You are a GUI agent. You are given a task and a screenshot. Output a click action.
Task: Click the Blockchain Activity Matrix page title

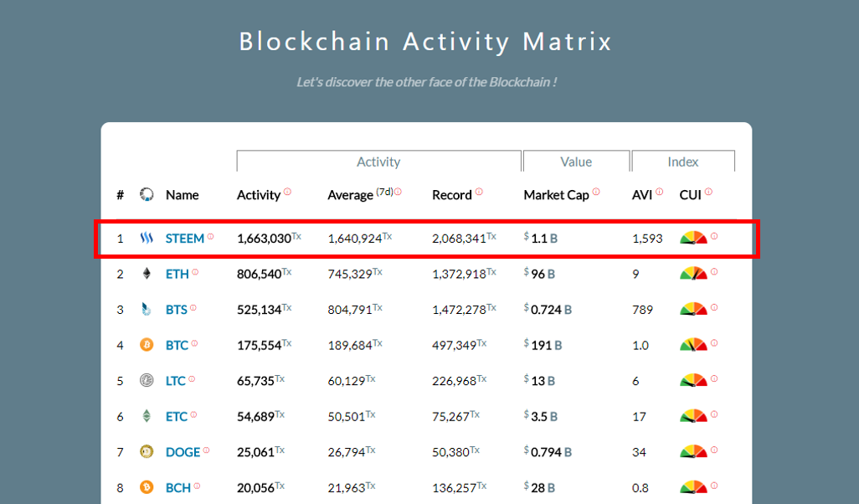[425, 42]
